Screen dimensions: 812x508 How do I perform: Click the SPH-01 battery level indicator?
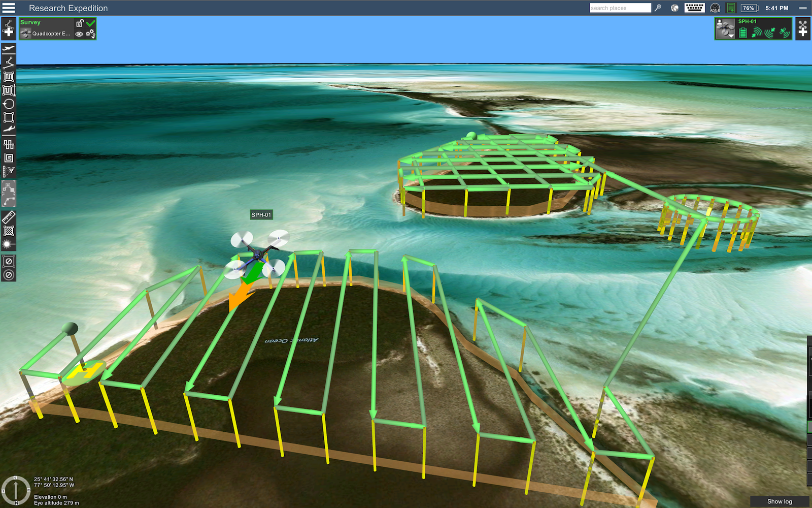click(x=742, y=33)
